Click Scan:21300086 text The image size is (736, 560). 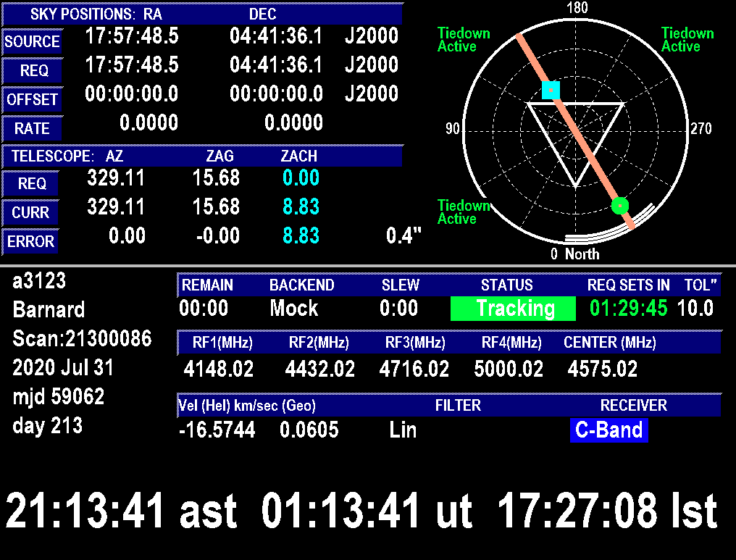(82, 339)
